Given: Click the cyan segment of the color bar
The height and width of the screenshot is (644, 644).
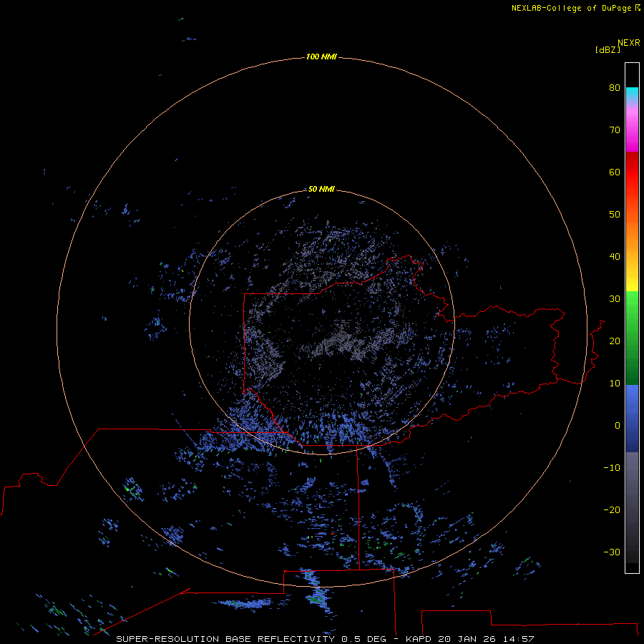Looking at the screenshot, I should click(632, 92).
